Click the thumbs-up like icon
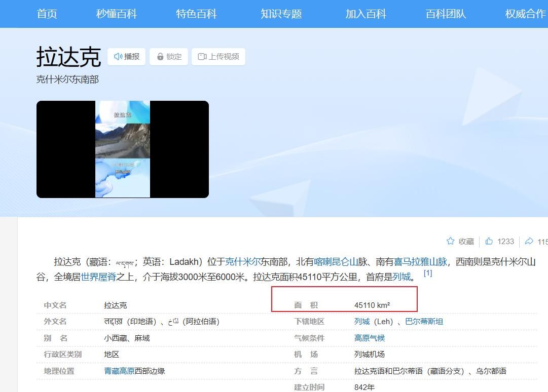 point(489,241)
